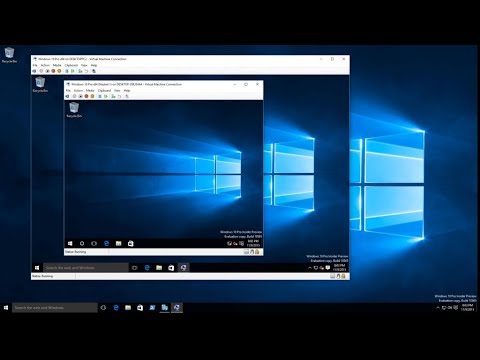Screen dimensions: 480x360
Task: Click red Shut Down icon in nested VM toolbar
Action: 86,96
